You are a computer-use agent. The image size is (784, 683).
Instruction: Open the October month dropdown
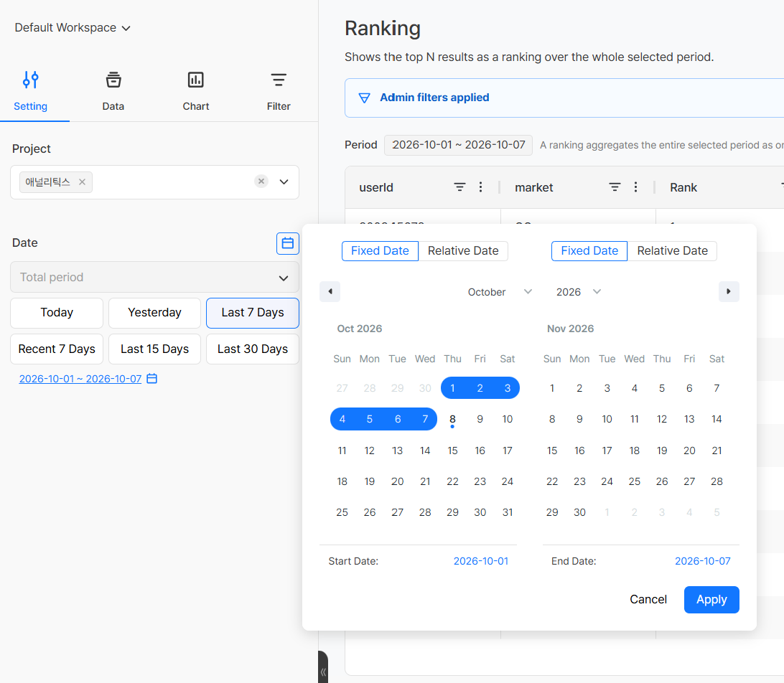click(500, 292)
